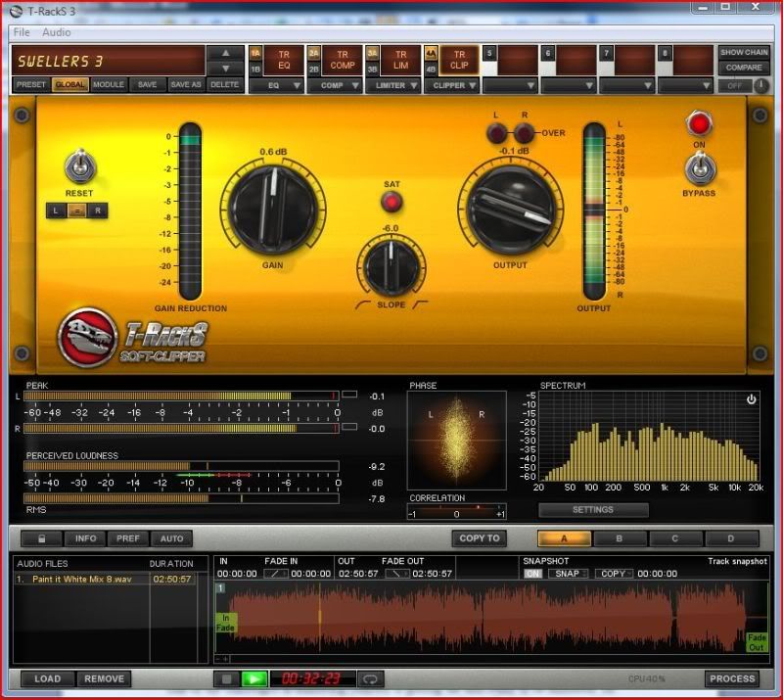Select chain slot 3B
This screenshot has height=700, width=783.
(372, 69)
